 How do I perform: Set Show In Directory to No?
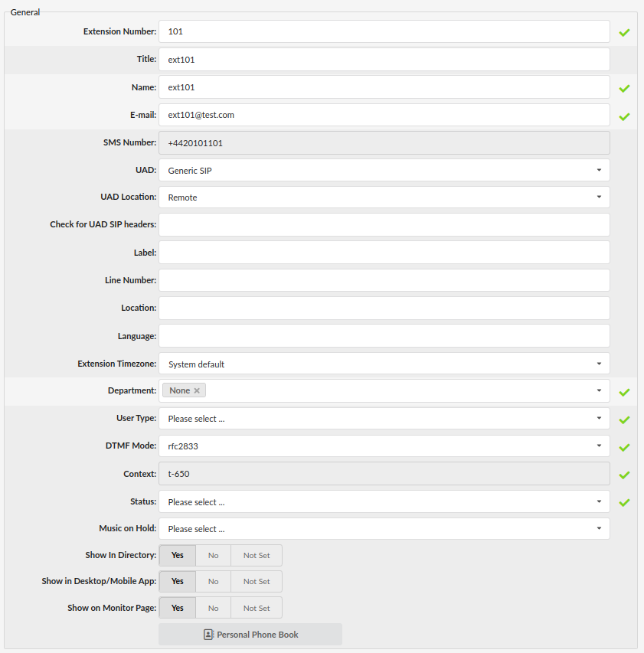[213, 555]
